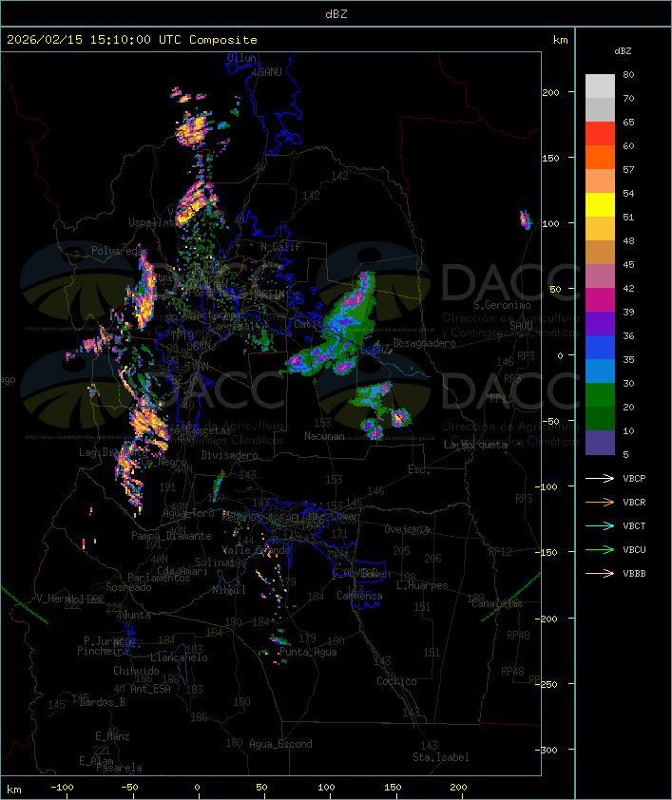This screenshot has width=672, height=800.
Task: Click the Chihuido place label
Action: (x=136, y=671)
